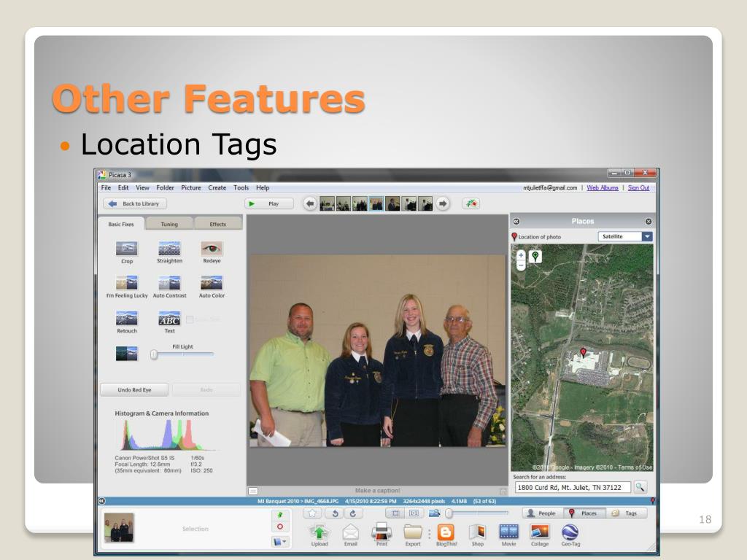This screenshot has height=560, width=747.
Task: Select the Basic Fixes tab
Action: coord(121,224)
